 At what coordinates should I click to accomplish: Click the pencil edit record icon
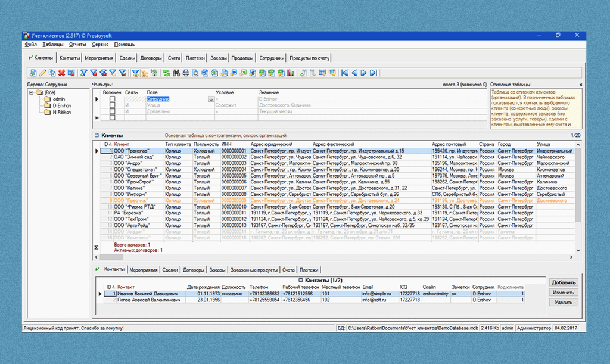pos(42,73)
